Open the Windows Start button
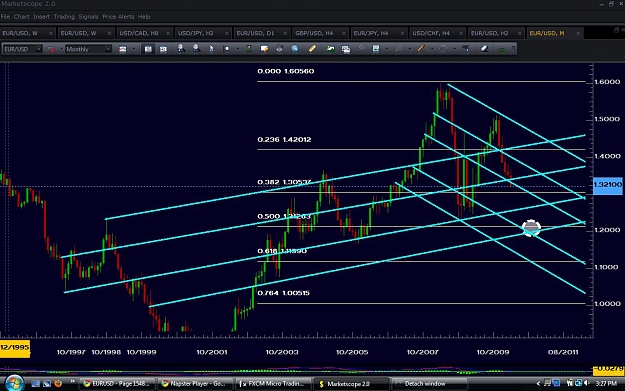 coord(14,383)
